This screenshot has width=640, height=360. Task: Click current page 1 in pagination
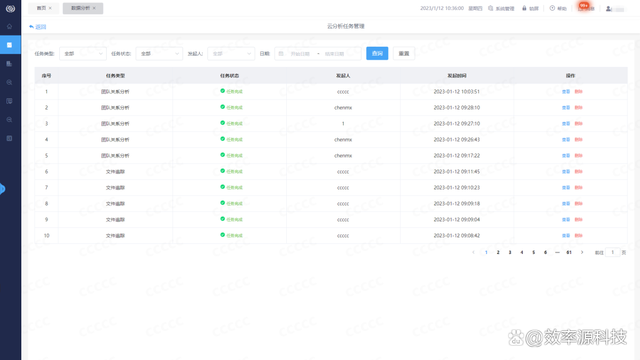click(x=486, y=253)
